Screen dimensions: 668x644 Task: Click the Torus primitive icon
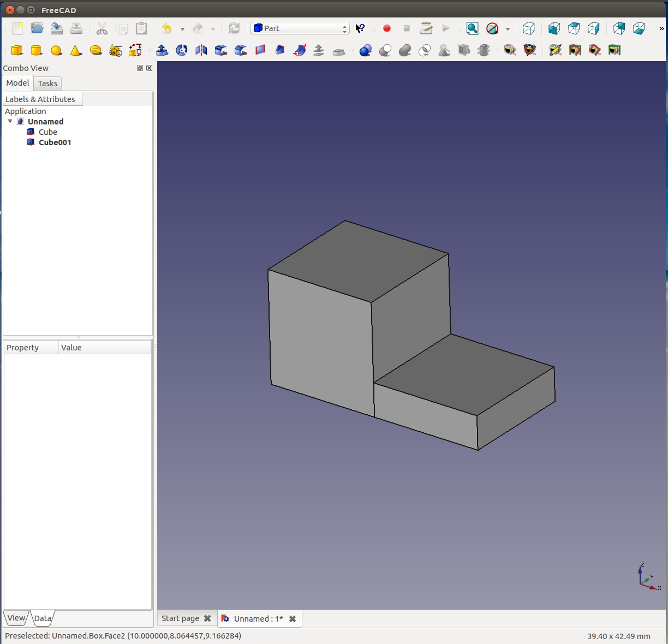[96, 50]
